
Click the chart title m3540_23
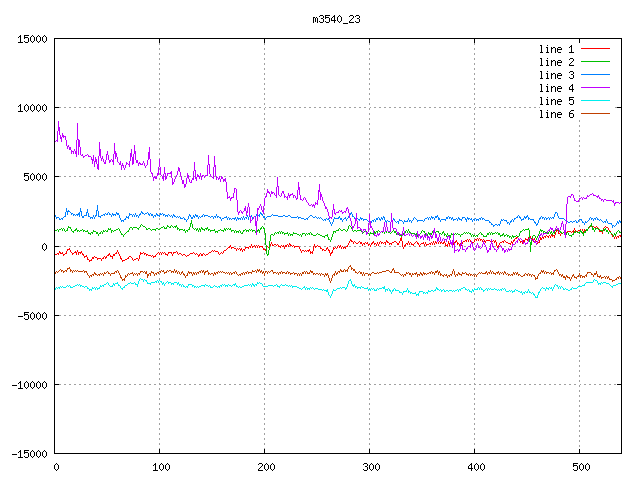[338, 19]
